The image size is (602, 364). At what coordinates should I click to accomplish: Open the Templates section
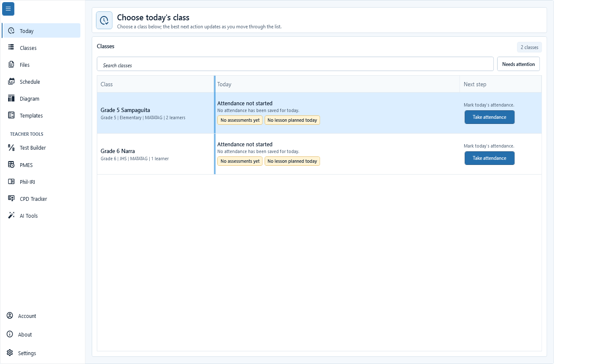point(41,115)
